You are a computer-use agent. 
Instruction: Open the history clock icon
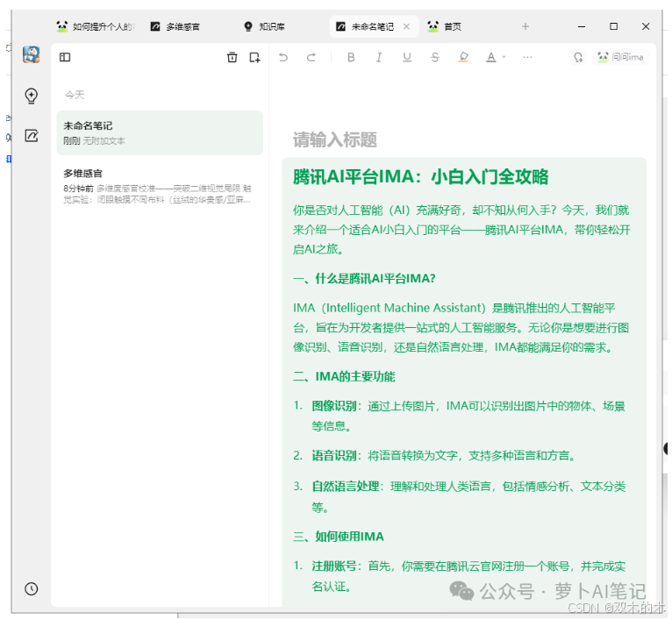(32, 588)
